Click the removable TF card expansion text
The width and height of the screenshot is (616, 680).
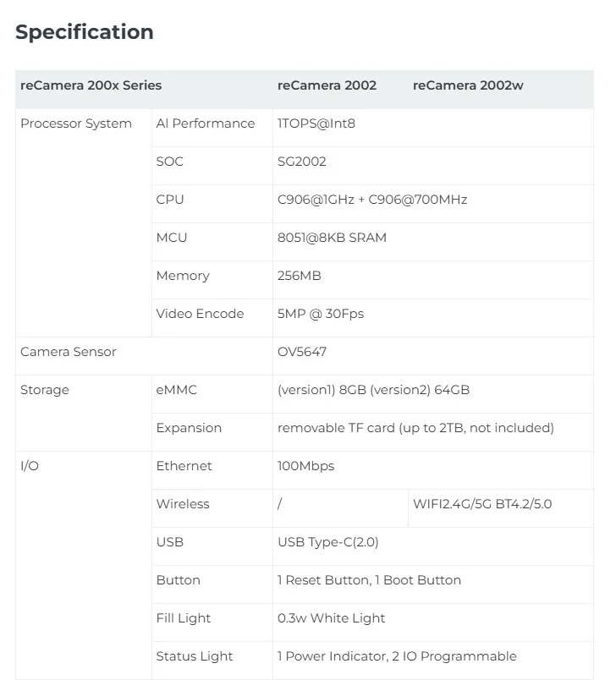point(415,428)
